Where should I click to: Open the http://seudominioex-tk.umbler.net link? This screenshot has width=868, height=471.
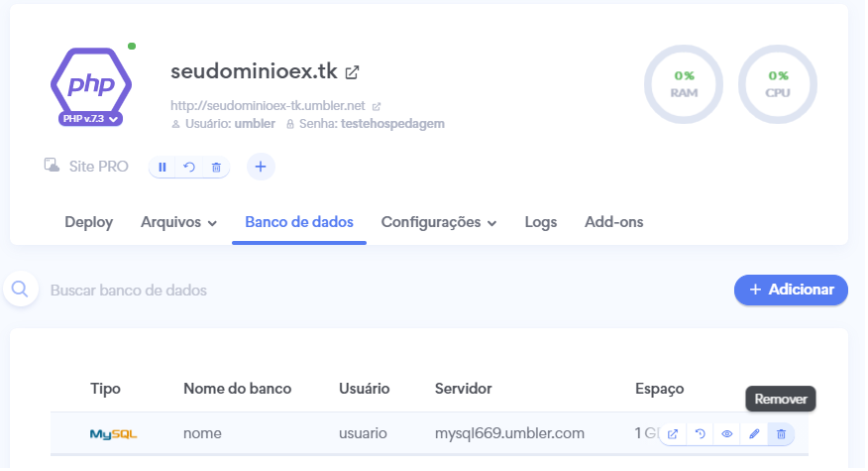coord(268,106)
